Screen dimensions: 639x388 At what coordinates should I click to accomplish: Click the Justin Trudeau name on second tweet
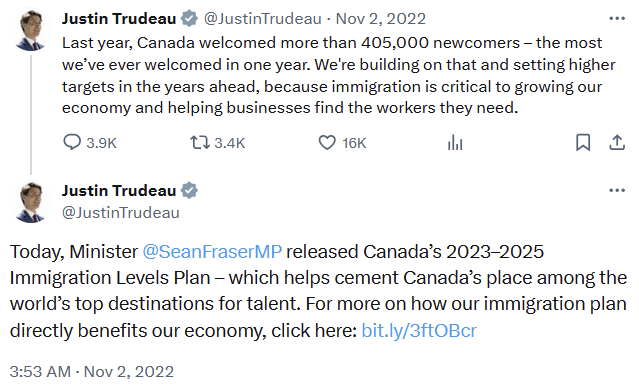(x=119, y=191)
